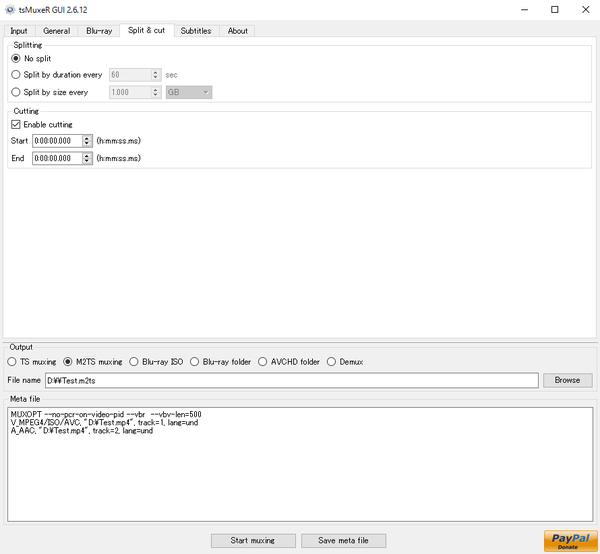The width and height of the screenshot is (600, 554).
Task: Minimize the tsMuxeR window
Action: pos(524,10)
